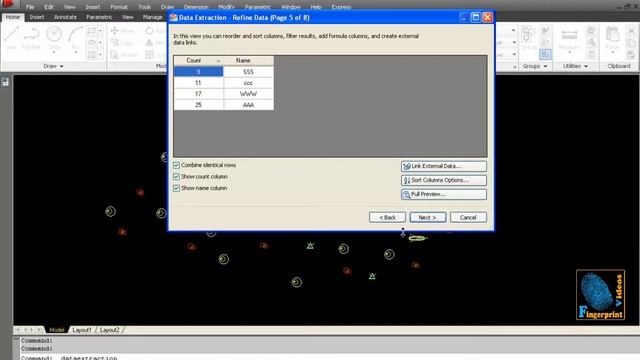Switch to the Layout2 tab
This screenshot has width=640, height=360.
(110, 330)
